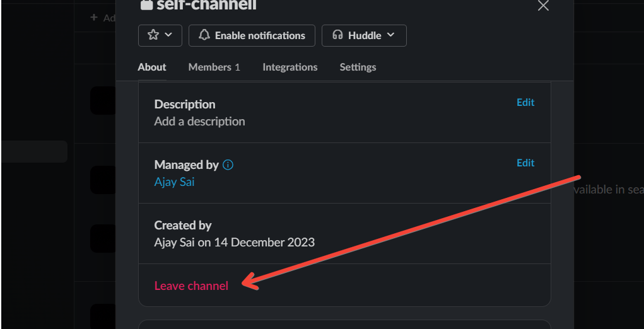Open the Huddle options dropdown chevron
This screenshot has height=329, width=644.
pyautogui.click(x=391, y=35)
